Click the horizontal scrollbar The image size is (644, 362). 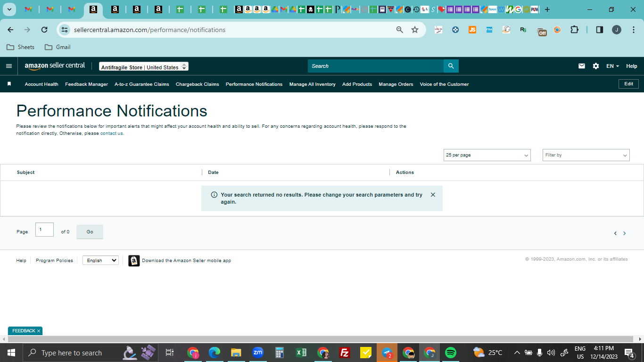(321, 339)
